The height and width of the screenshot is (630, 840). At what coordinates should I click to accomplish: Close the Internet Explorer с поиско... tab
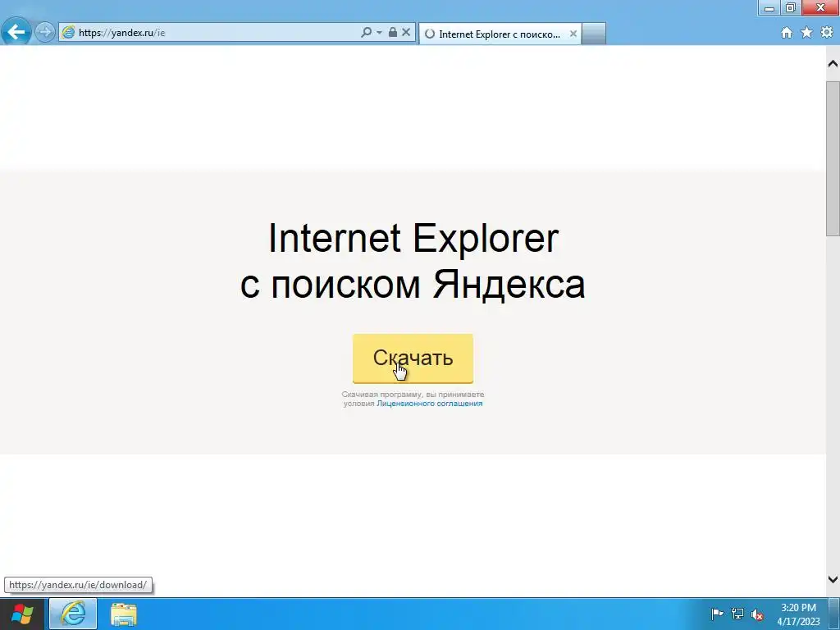(573, 34)
